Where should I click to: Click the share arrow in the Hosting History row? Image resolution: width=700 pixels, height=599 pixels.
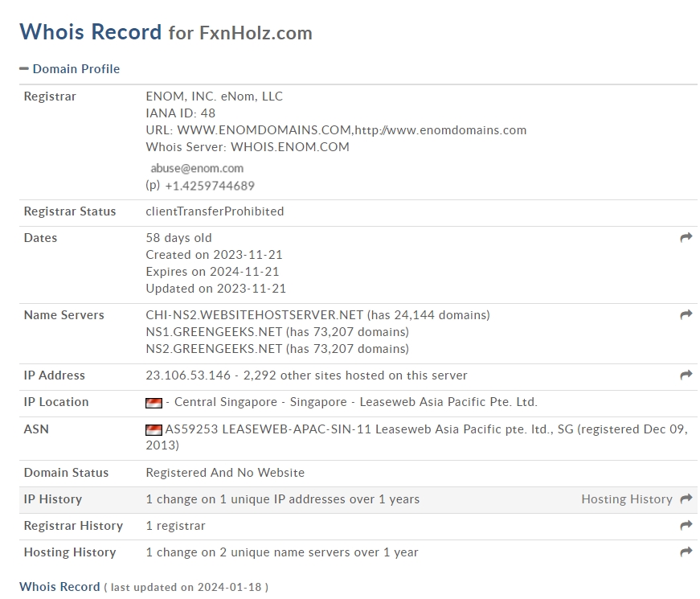686,552
